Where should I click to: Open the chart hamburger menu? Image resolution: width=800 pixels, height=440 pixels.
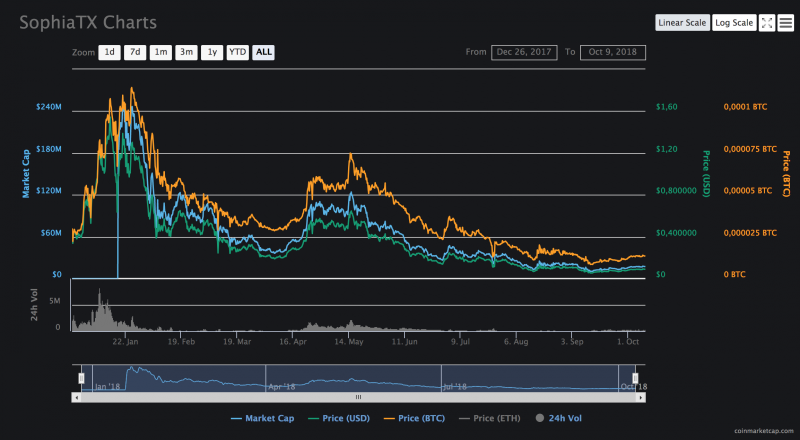point(786,22)
